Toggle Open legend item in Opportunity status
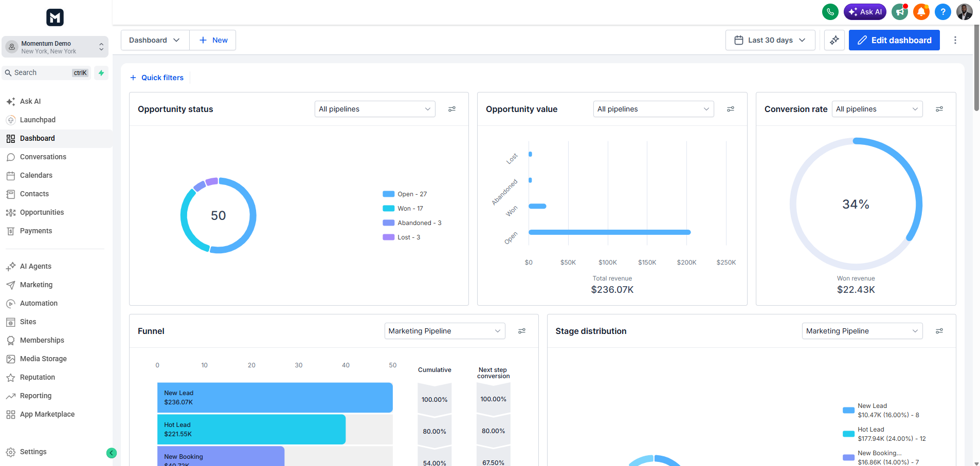 [405, 194]
